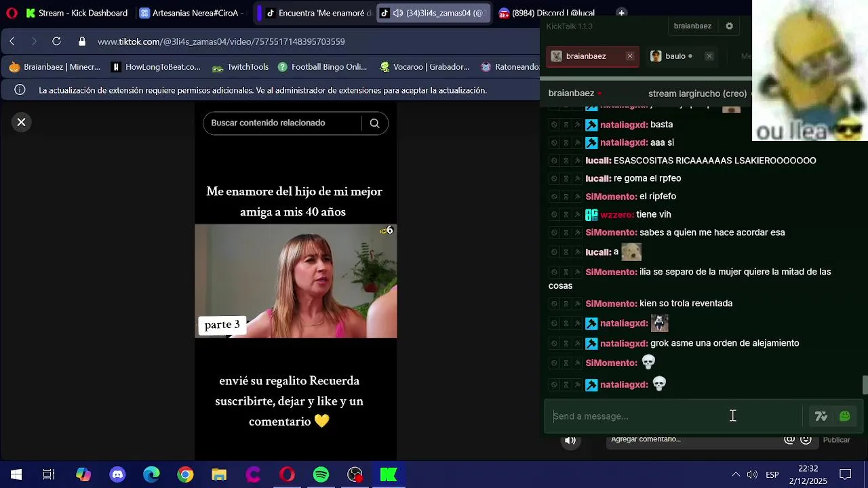This screenshot has height=488, width=868.
Task: Click hammer icon beside 're goma el rpfeo'
Action: (577, 179)
